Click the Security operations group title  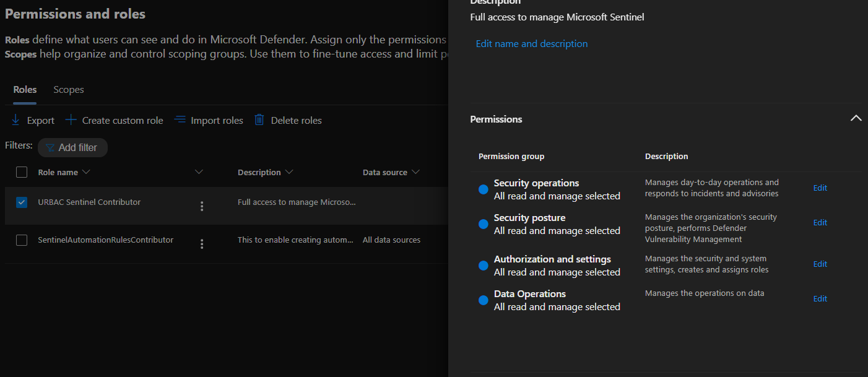point(536,183)
